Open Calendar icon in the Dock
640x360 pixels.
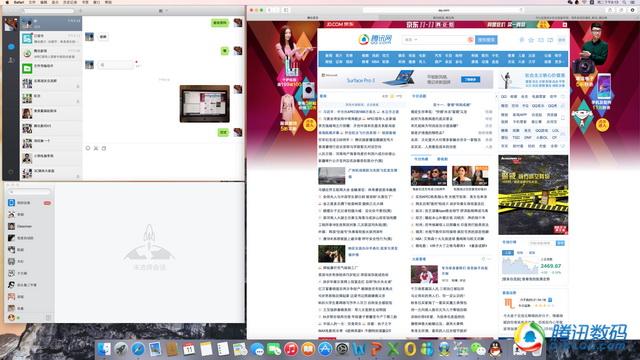tap(189, 349)
